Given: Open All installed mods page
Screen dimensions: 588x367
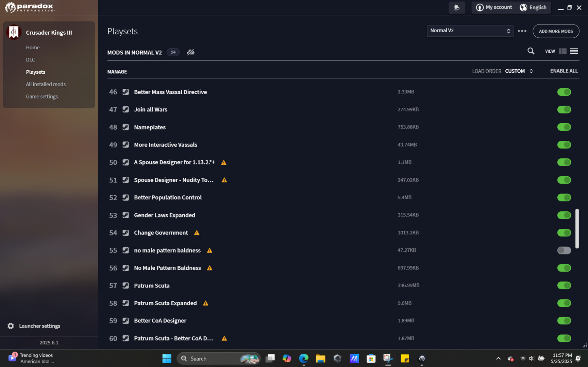Looking at the screenshot, I should [46, 84].
